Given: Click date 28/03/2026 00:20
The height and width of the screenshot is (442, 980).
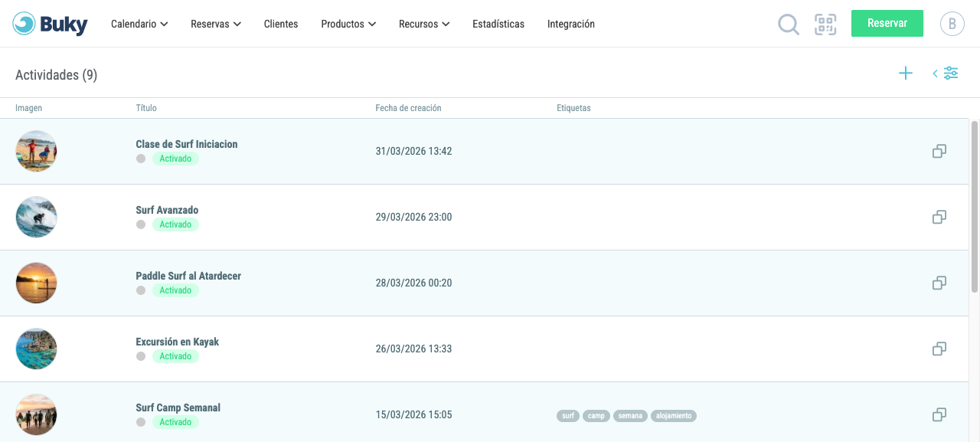Looking at the screenshot, I should click(x=413, y=283).
